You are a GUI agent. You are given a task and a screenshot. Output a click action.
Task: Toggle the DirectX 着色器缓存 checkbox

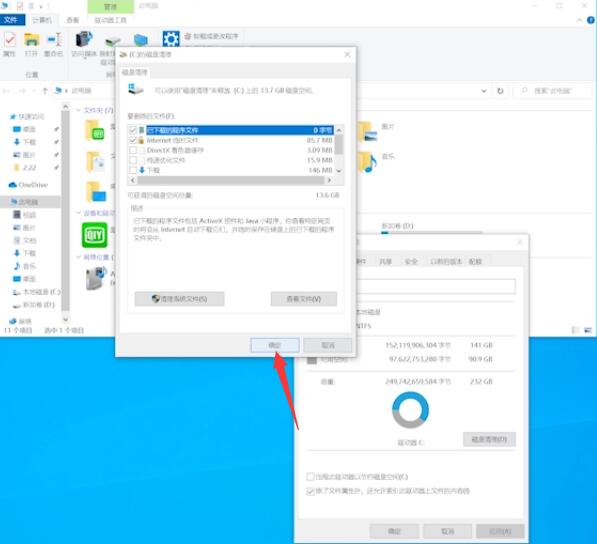coord(133,150)
